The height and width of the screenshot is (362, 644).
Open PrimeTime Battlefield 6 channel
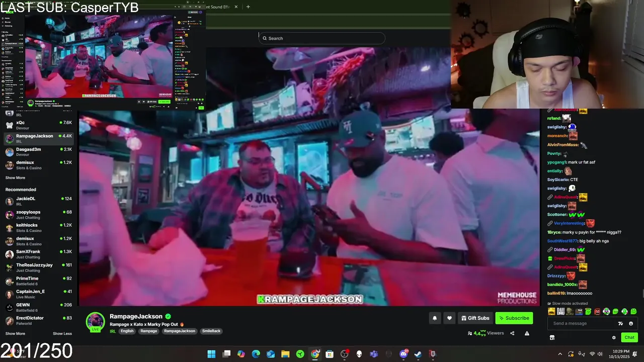[39, 281]
